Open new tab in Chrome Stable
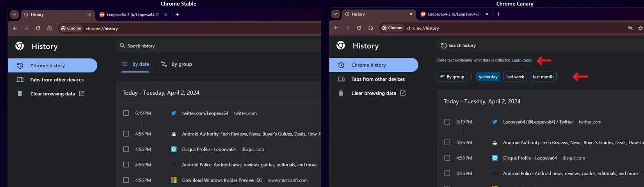Viewport: 644px width, 187px height. tap(177, 14)
